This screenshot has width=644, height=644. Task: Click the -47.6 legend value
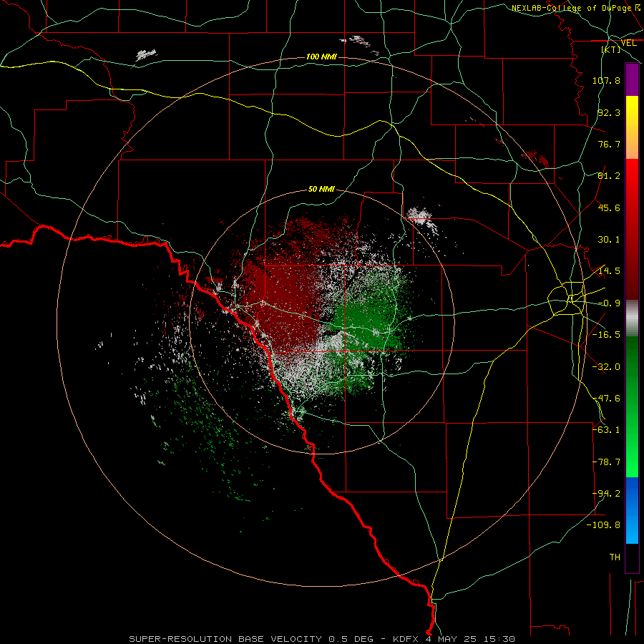point(606,399)
